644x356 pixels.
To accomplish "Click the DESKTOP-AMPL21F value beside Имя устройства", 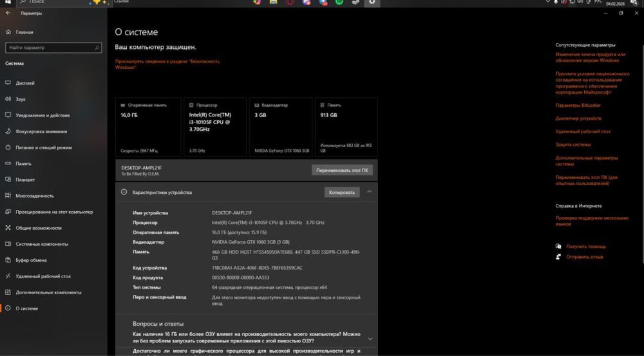I will click(x=232, y=213).
